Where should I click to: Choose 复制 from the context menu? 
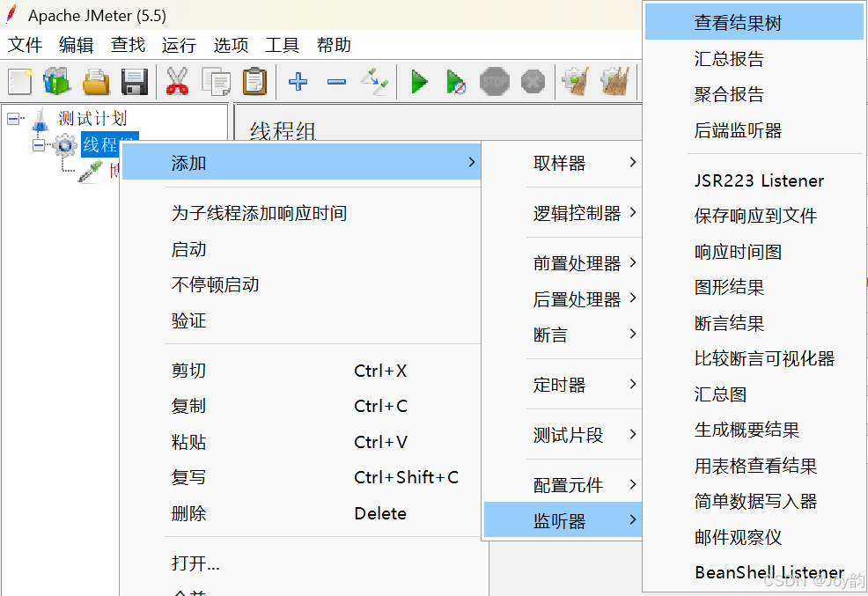300,406
